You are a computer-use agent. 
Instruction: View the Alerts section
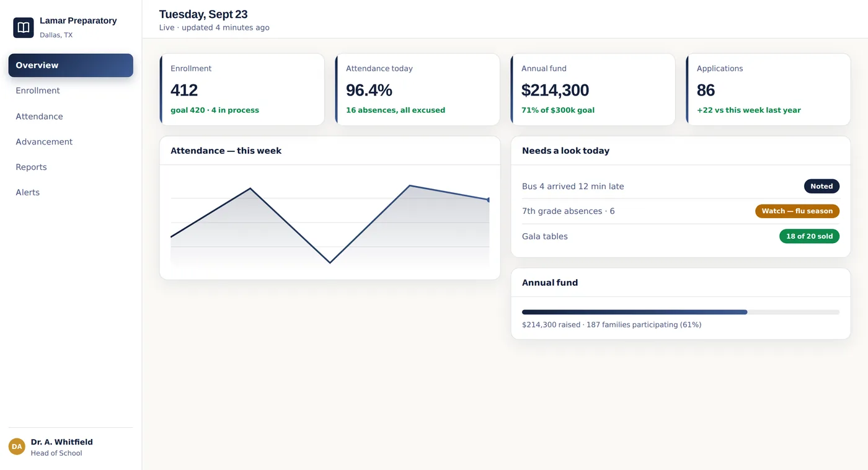point(71,193)
